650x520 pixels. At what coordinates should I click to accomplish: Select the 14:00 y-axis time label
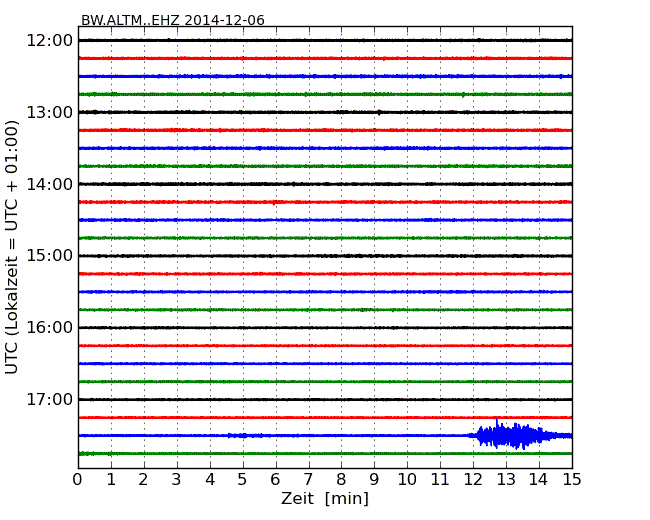coord(50,184)
